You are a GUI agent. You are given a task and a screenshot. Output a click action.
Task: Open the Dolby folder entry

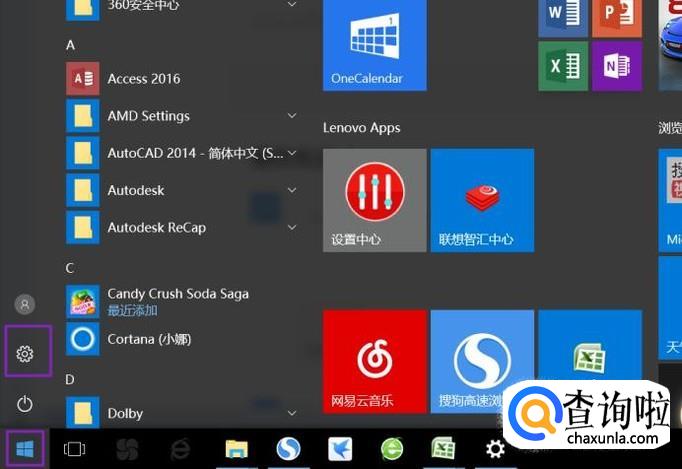point(183,412)
